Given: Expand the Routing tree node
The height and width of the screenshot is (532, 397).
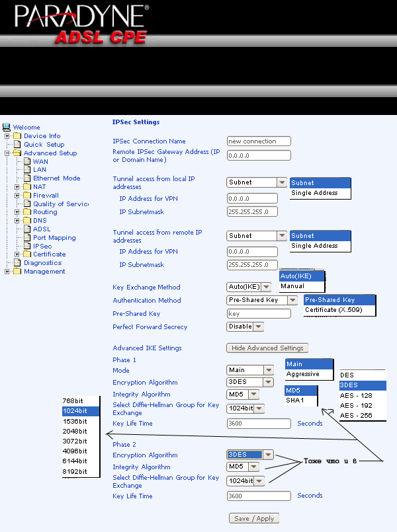Looking at the screenshot, I should click(x=17, y=212).
